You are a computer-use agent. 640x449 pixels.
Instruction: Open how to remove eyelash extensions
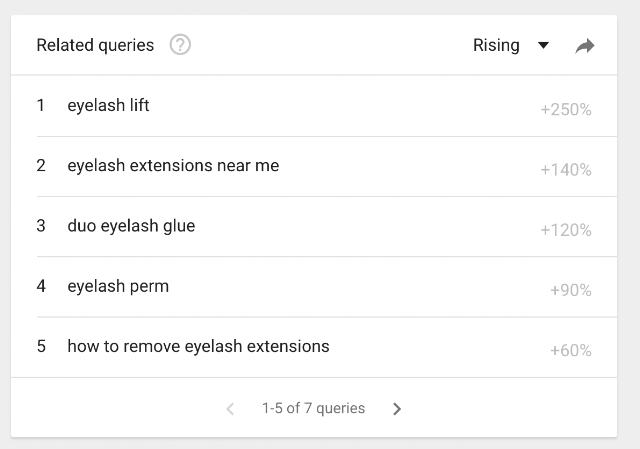tap(198, 346)
